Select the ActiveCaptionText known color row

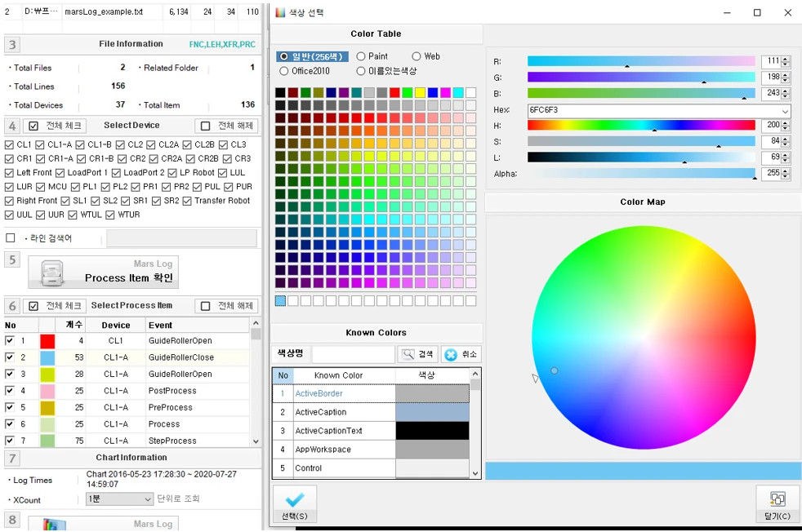click(372, 431)
